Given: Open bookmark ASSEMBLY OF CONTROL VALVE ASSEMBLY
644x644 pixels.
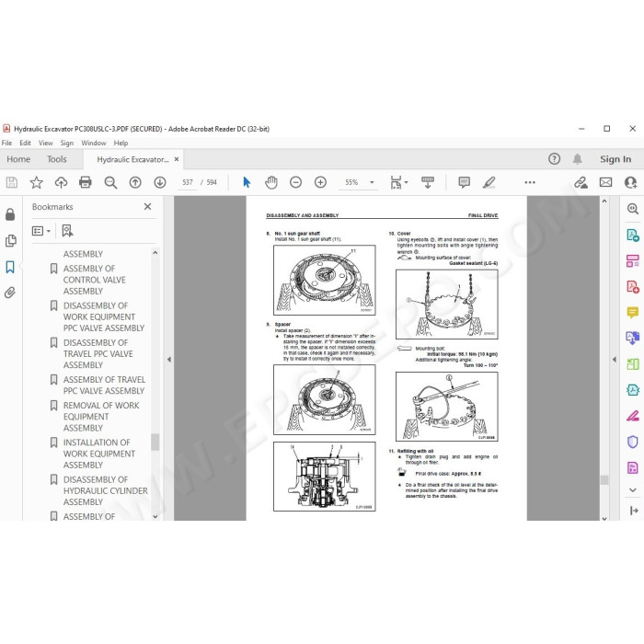Looking at the screenshot, I should tap(95, 280).
